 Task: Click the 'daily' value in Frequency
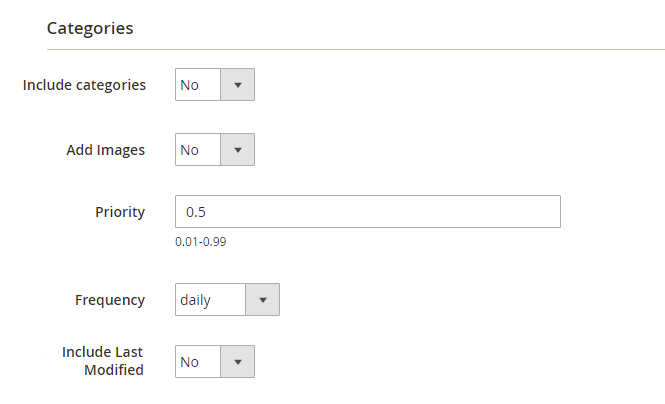[196, 300]
